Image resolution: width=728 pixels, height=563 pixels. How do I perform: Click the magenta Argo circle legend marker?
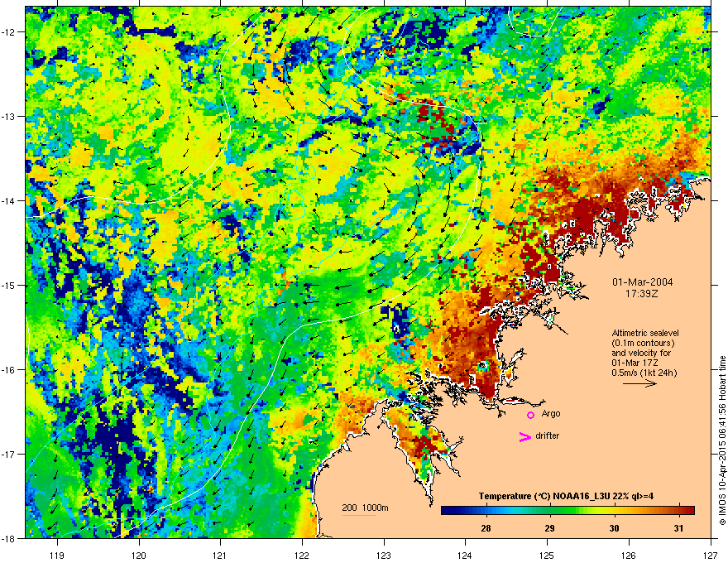point(530,415)
